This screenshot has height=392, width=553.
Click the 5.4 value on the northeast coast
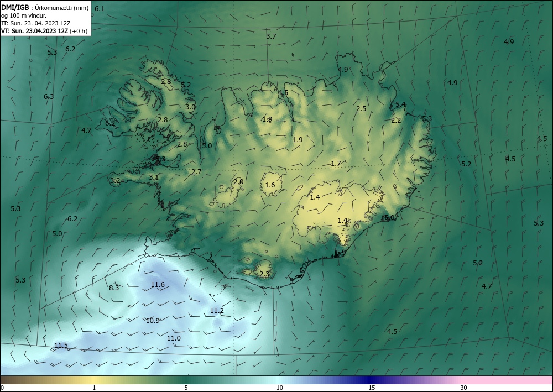coord(400,104)
